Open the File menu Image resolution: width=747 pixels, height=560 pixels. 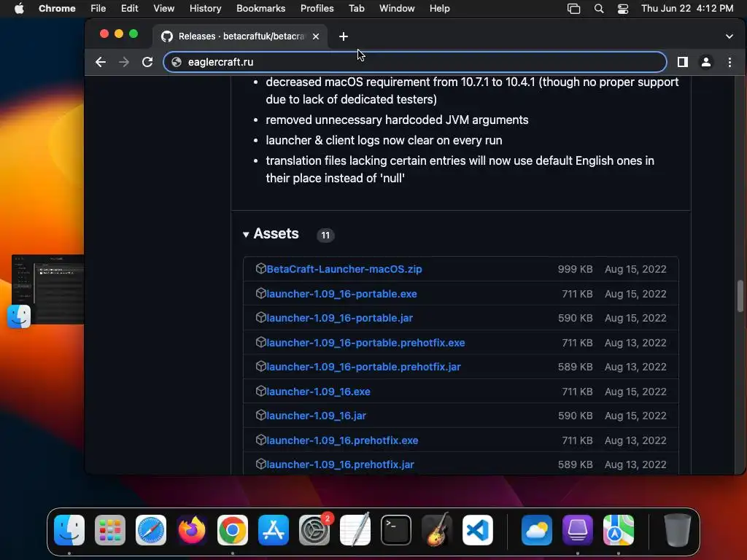pos(98,9)
